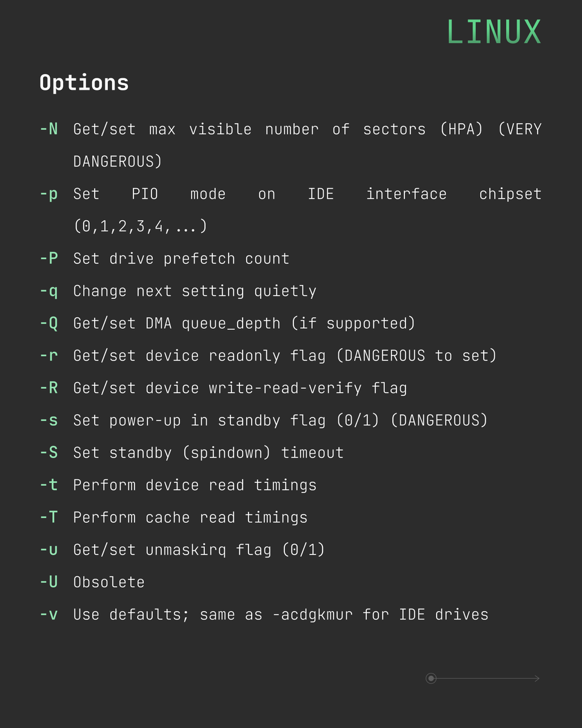This screenshot has width=582, height=728.
Task: Click the LINUX title text
Action: tap(494, 32)
